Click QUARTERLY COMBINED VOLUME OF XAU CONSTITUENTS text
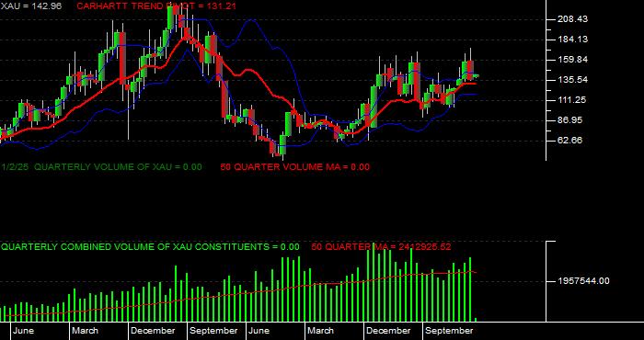 pos(150,247)
